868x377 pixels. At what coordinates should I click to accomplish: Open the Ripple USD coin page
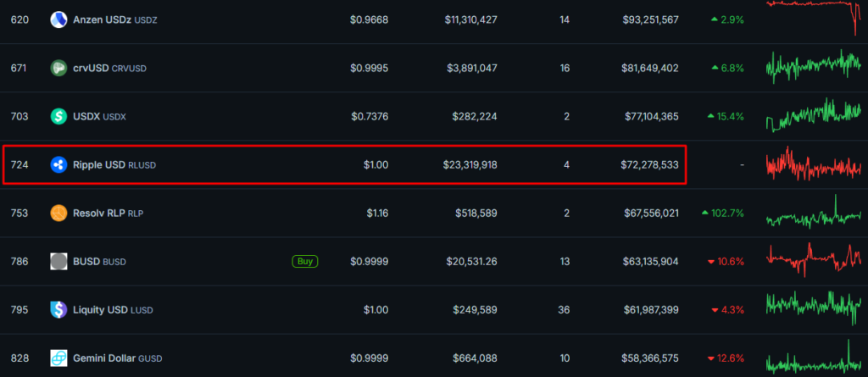pyautogui.click(x=99, y=164)
